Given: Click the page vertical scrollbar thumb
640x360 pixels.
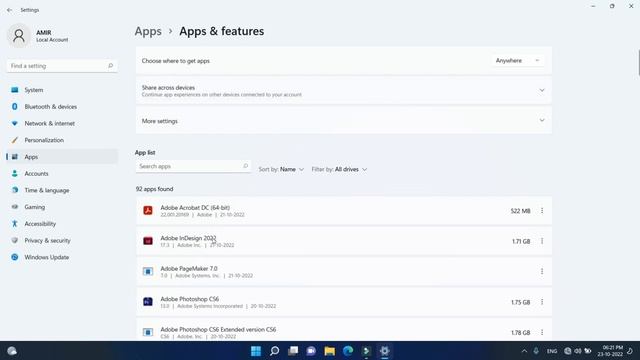Looking at the screenshot, I should coord(638,62).
